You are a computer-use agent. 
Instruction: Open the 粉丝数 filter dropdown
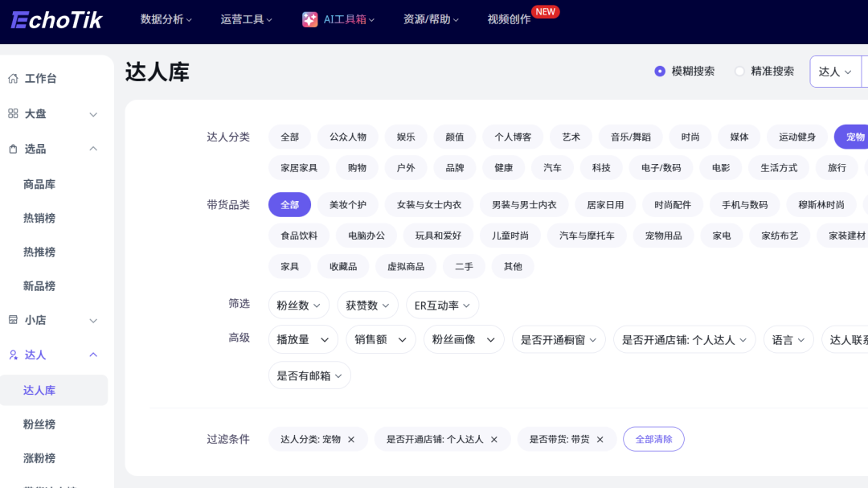click(298, 306)
